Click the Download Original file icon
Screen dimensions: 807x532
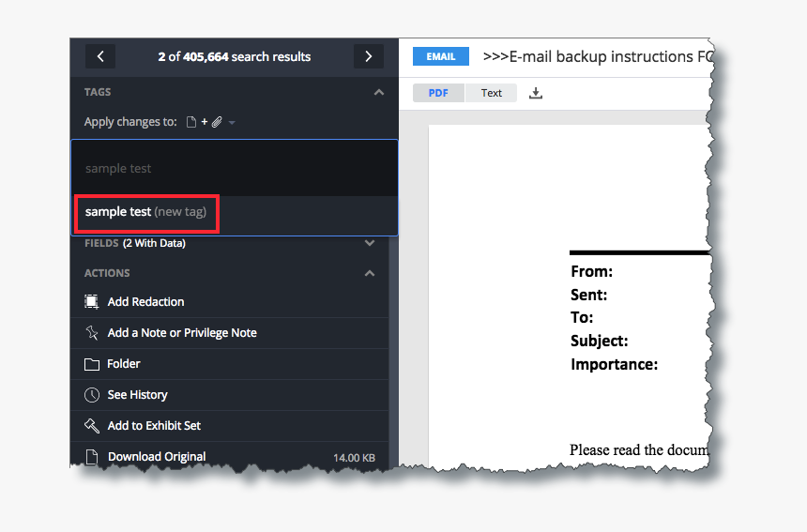(92, 457)
